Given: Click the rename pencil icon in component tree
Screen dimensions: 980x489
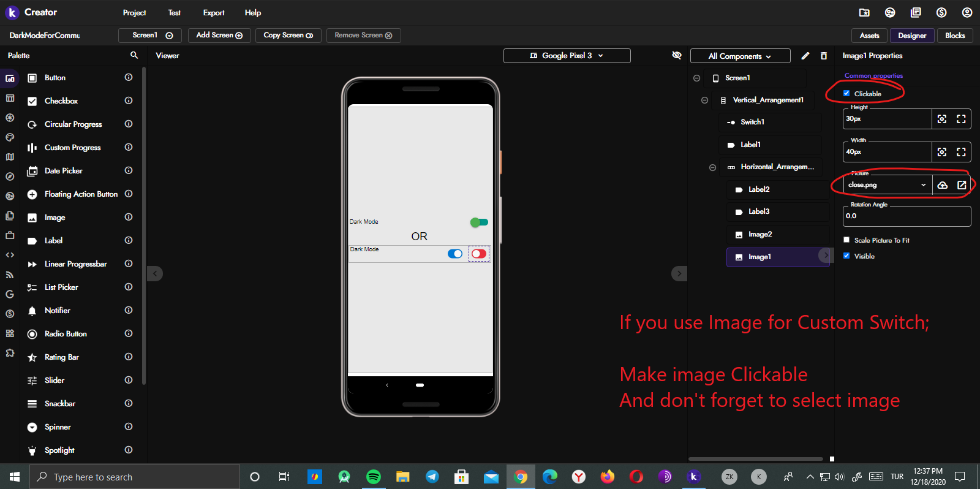Looking at the screenshot, I should pos(805,56).
